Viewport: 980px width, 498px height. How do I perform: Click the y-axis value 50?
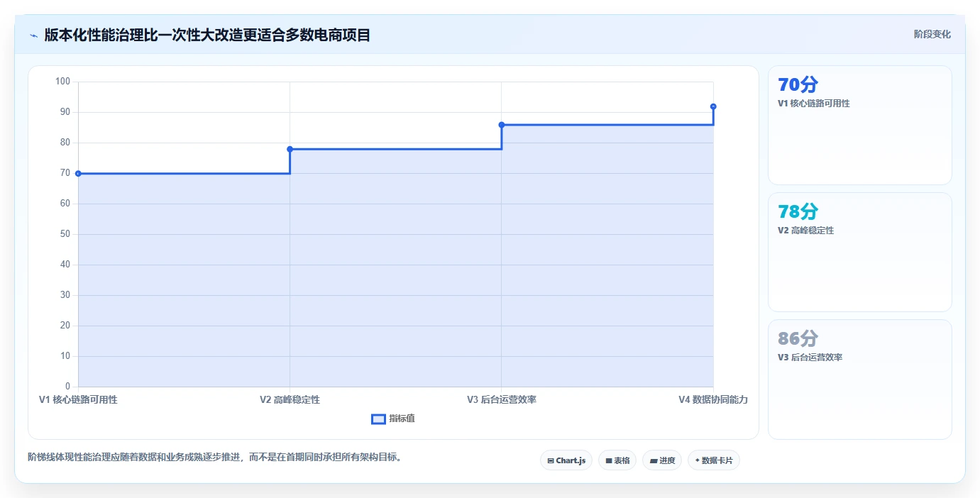pyautogui.click(x=65, y=234)
